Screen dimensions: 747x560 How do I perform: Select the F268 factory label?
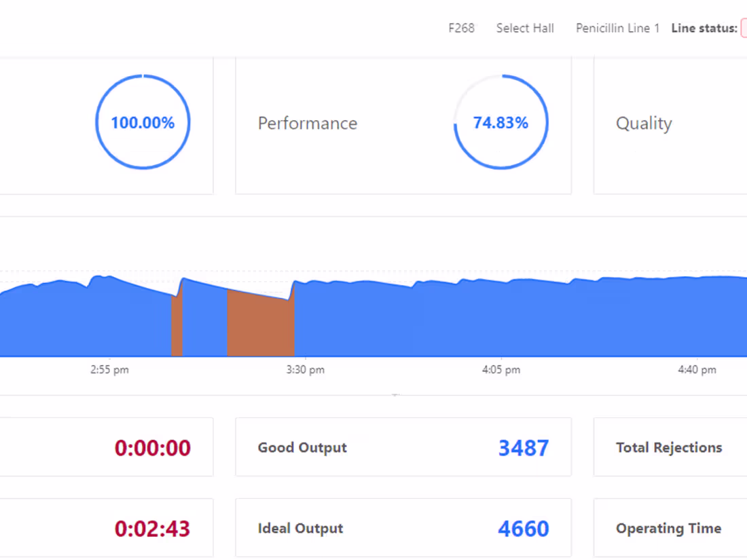[461, 28]
